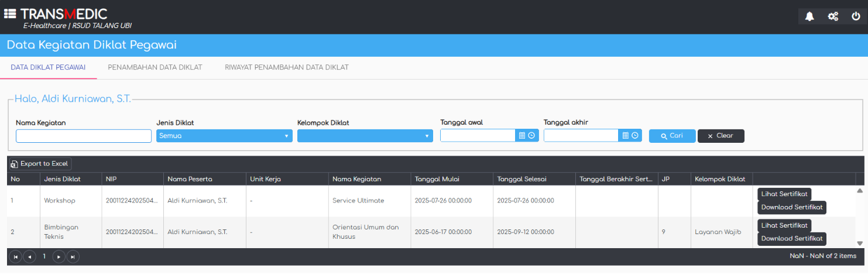Viewport: 868px width, 278px height.
Task: Switch to the Penambahan Data Diklat tab
Action: pyautogui.click(x=155, y=67)
